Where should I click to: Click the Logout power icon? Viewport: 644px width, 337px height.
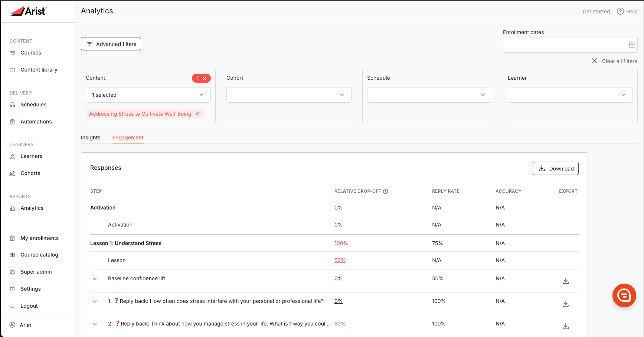[12, 306]
